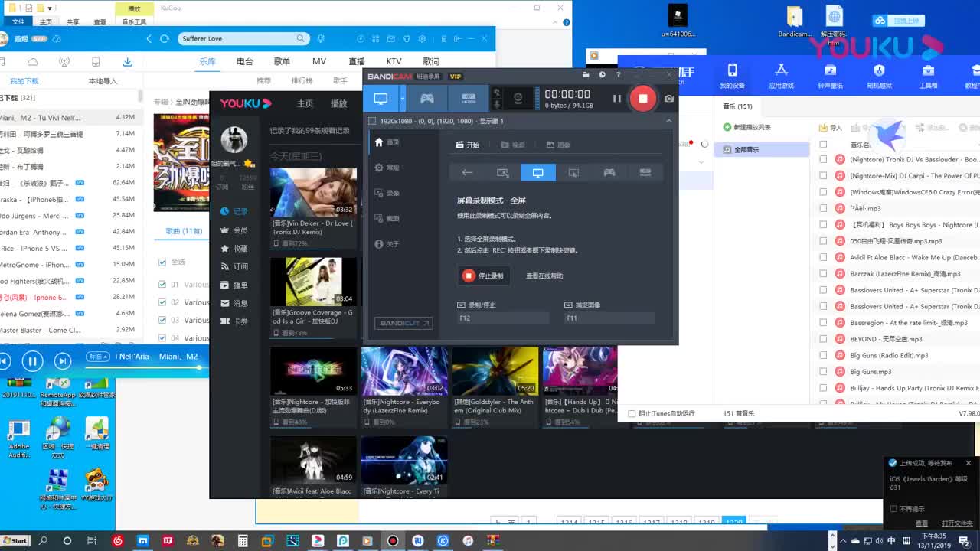Open KuGou KTV tab

(394, 61)
